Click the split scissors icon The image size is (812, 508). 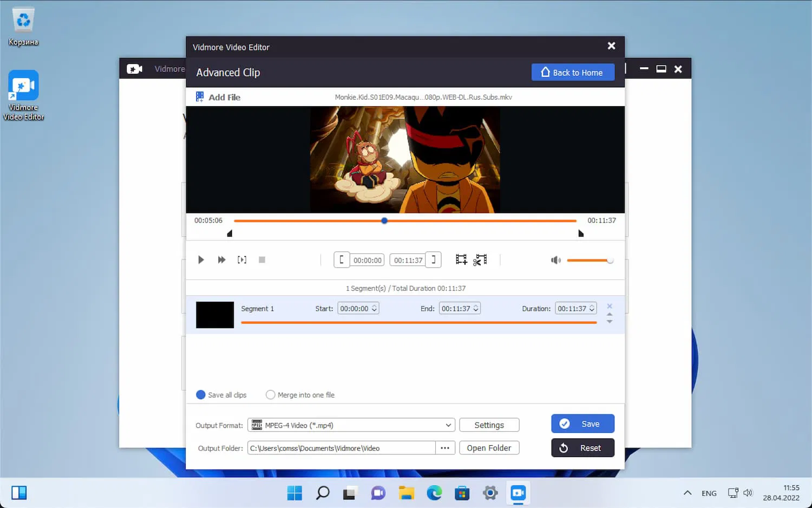(x=480, y=260)
